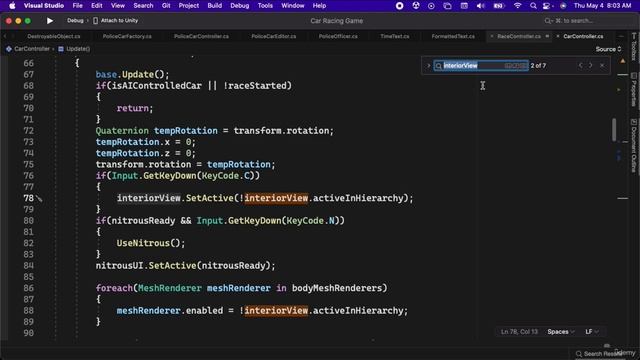Open the Build menu
Viewport: 640px width, 360px height.
215,6
